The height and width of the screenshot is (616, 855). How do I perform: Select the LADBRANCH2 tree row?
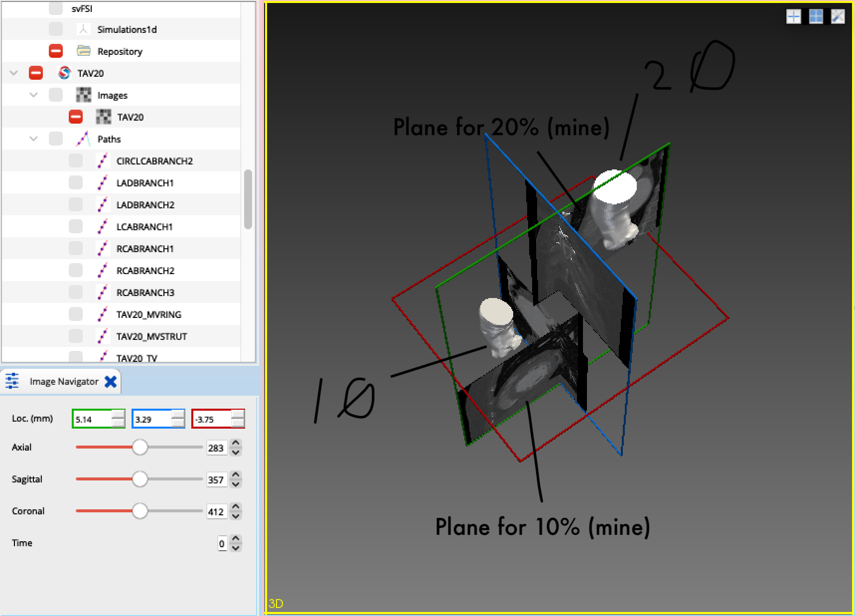[x=121, y=204]
